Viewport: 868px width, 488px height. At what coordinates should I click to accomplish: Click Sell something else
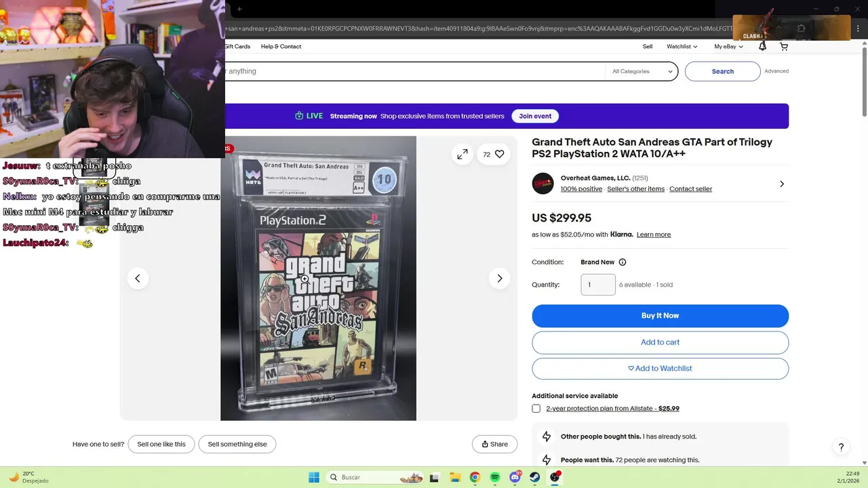pos(237,445)
